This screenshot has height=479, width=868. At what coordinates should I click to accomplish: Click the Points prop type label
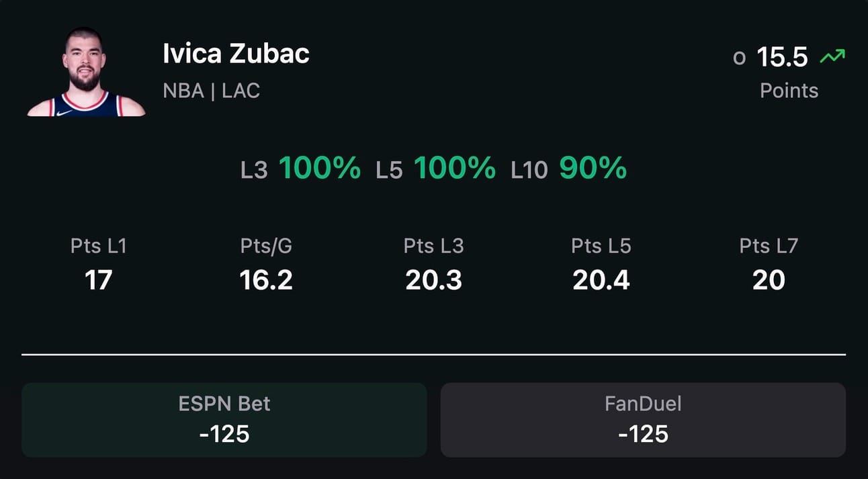point(789,91)
